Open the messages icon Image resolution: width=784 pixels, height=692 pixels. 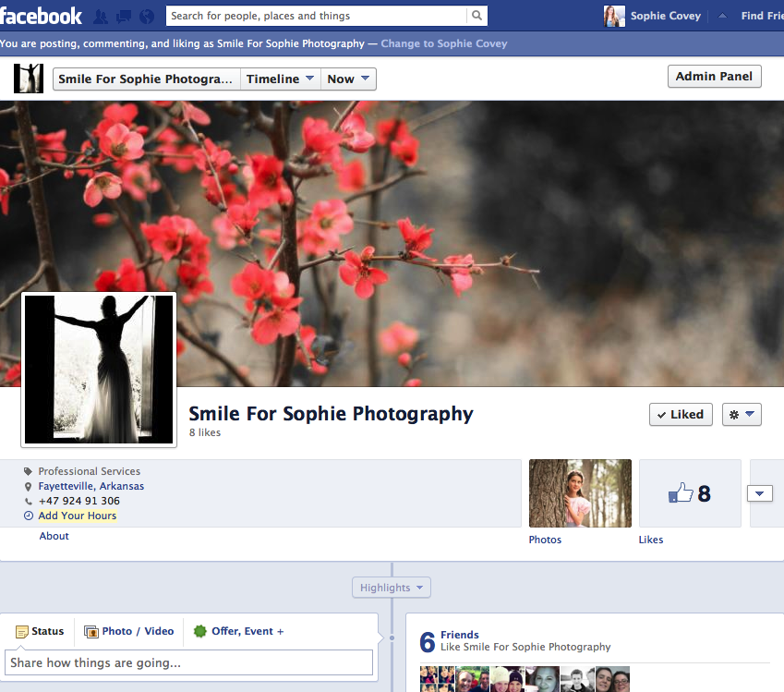[x=124, y=17]
